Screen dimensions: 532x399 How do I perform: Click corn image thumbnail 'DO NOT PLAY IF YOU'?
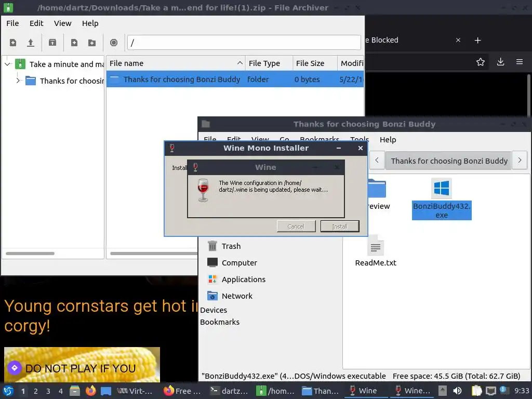82,364
